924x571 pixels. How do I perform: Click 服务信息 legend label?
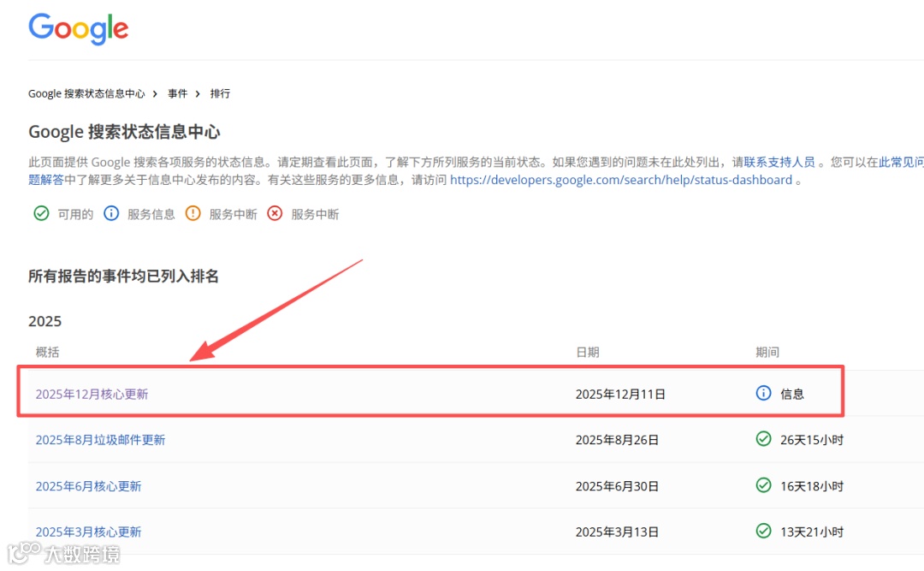pyautogui.click(x=151, y=214)
